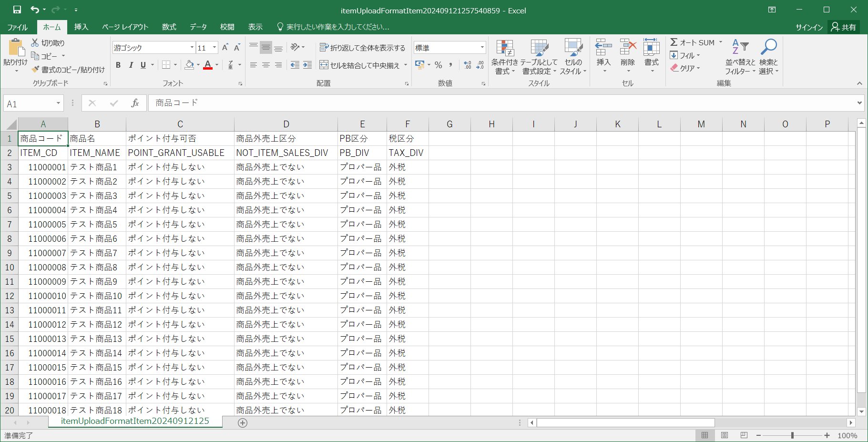
Task: Open the number format dropdown
Action: click(482, 48)
